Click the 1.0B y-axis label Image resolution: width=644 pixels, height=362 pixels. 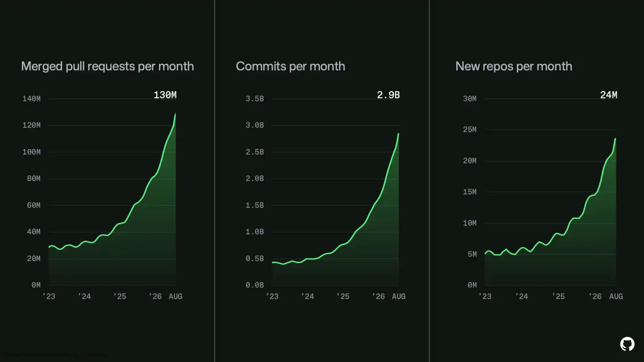click(255, 232)
